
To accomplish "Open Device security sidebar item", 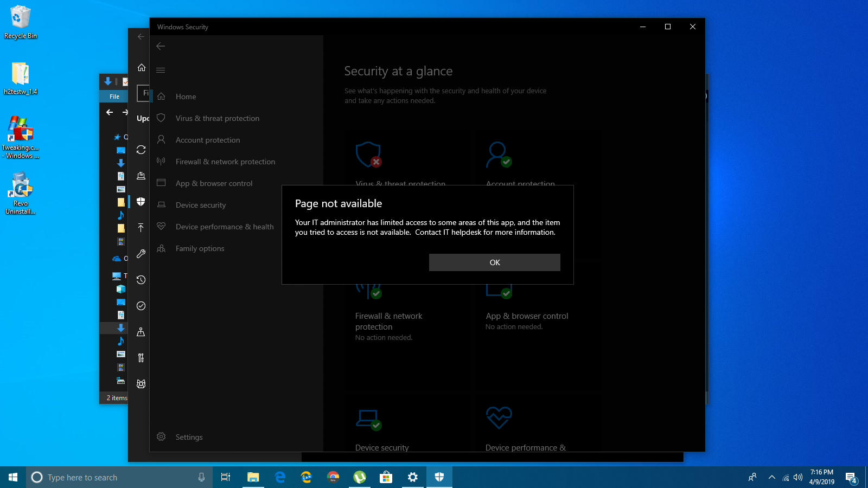I will click(237, 205).
